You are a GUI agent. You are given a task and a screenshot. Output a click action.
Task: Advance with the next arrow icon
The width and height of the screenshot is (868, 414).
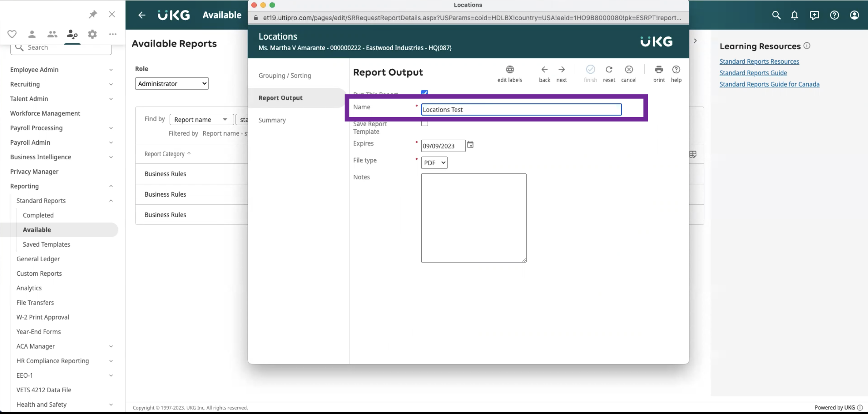561,70
